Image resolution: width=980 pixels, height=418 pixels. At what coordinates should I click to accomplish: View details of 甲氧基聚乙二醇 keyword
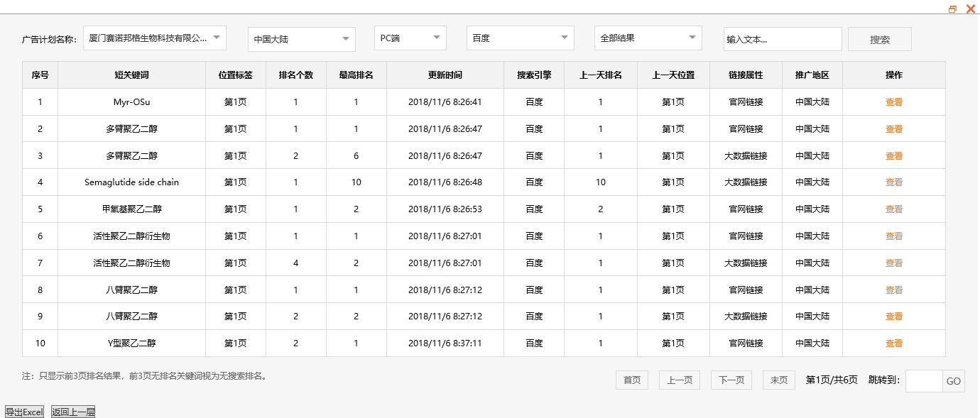coord(894,209)
